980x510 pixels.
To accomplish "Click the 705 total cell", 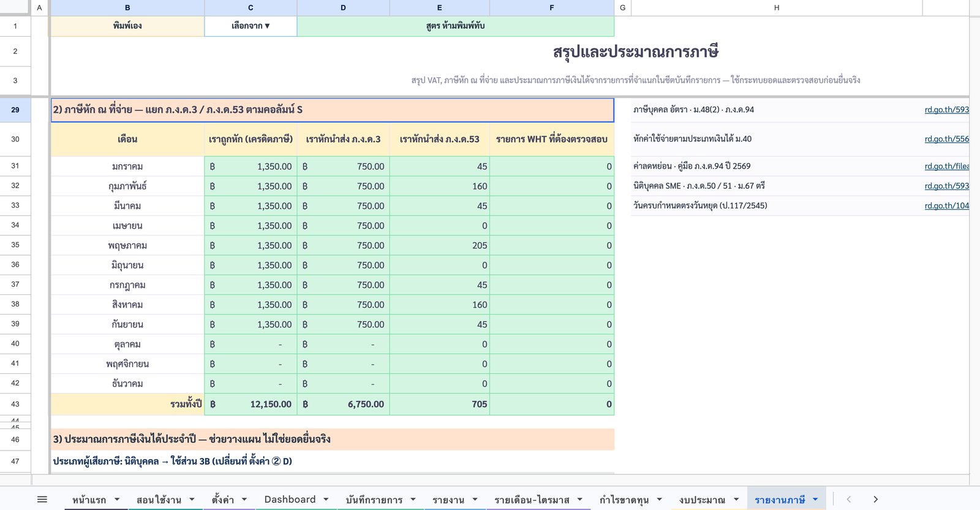I will pos(440,404).
